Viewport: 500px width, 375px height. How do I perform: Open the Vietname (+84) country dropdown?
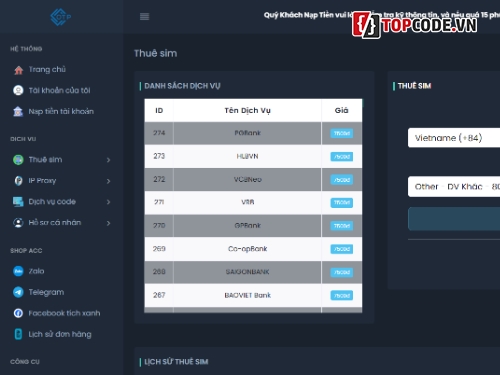click(x=454, y=138)
